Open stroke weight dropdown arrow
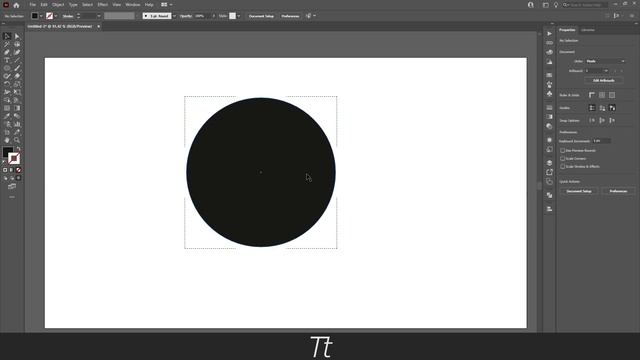640x360 pixels. pyautogui.click(x=99, y=16)
